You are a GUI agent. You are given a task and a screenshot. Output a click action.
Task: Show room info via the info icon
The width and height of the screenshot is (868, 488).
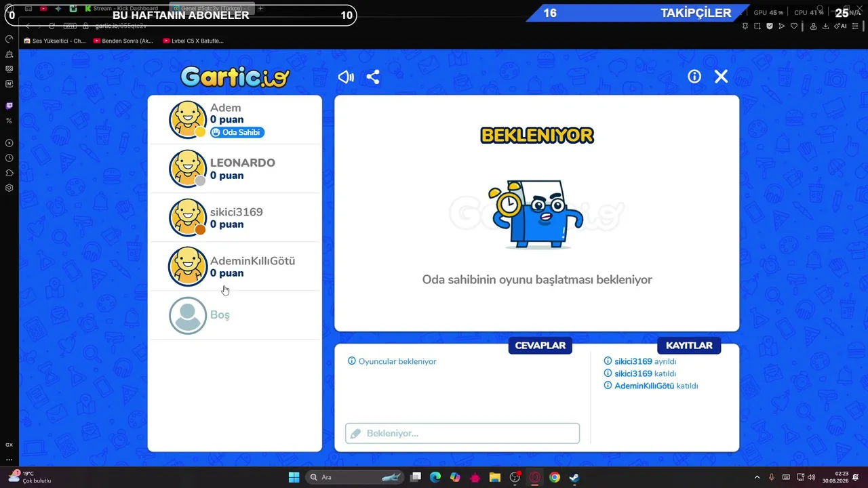coord(694,77)
